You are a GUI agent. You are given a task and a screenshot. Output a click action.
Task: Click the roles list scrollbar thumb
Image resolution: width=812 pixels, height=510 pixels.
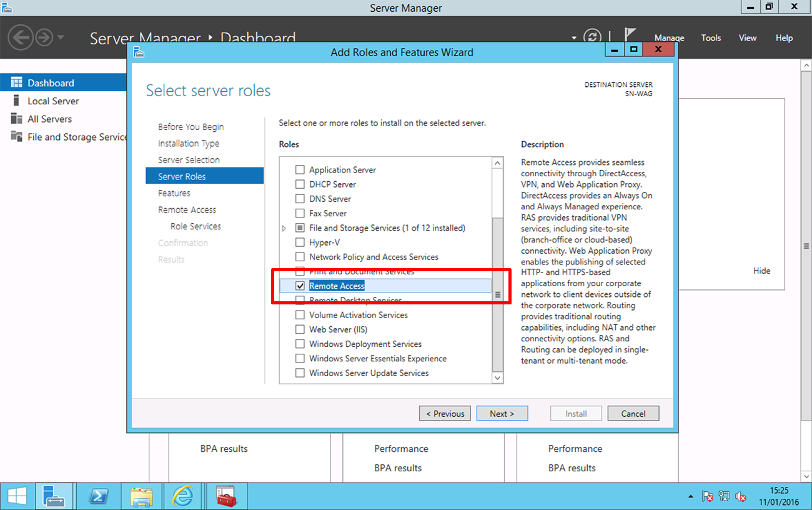[x=498, y=294]
